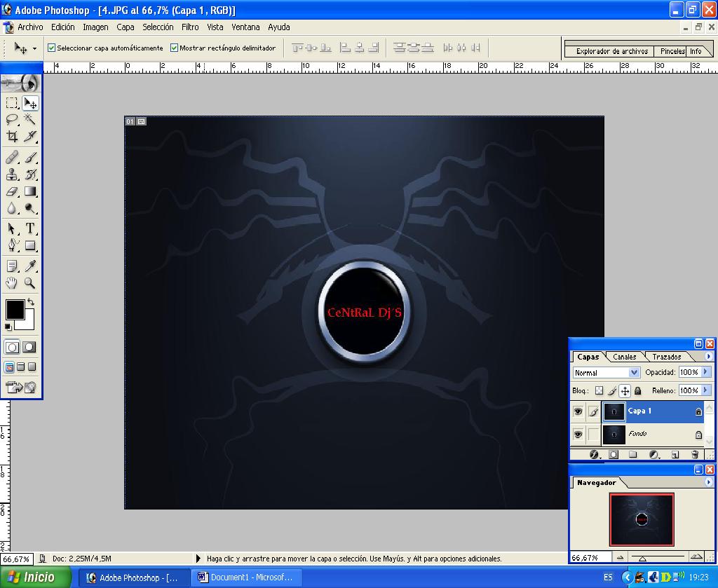Click the new layer icon in Capas panel
The image size is (718, 588).
click(x=675, y=455)
